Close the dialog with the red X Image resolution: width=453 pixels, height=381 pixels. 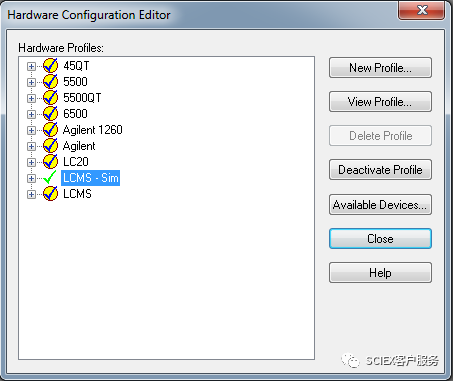click(x=422, y=10)
